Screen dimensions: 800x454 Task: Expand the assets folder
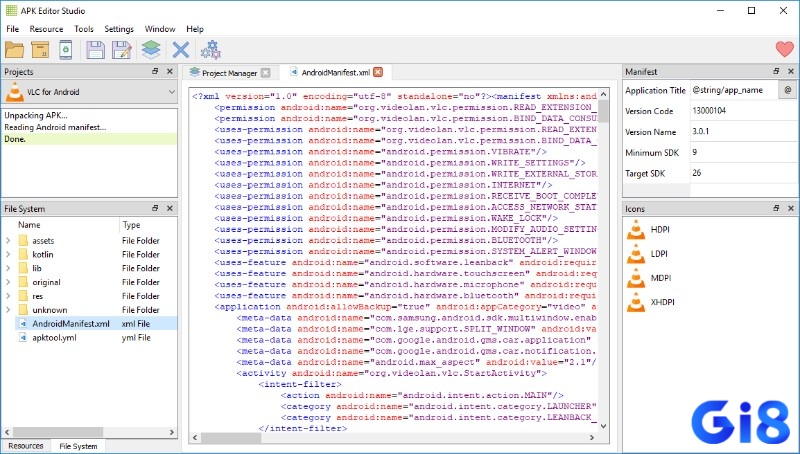(x=8, y=240)
